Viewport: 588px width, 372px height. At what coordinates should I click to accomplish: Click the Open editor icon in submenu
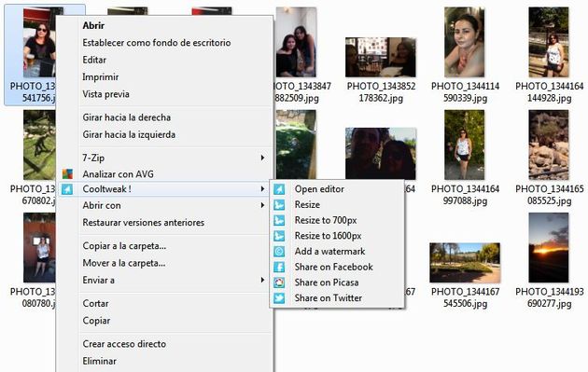(x=279, y=189)
